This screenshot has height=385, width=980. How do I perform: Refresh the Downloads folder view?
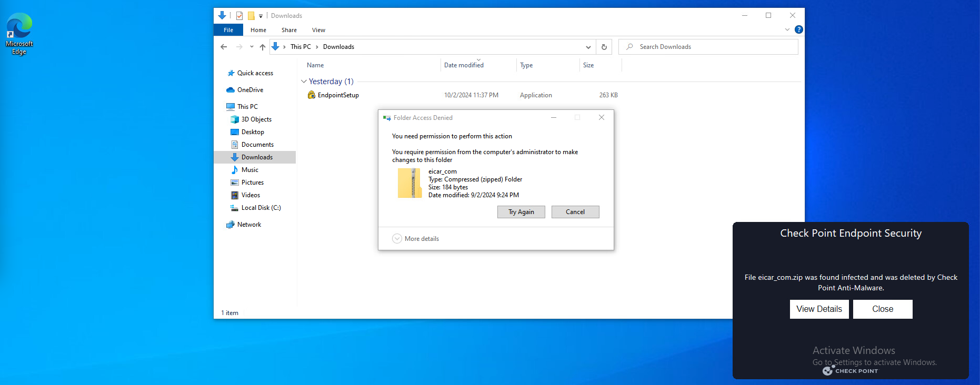click(x=604, y=47)
